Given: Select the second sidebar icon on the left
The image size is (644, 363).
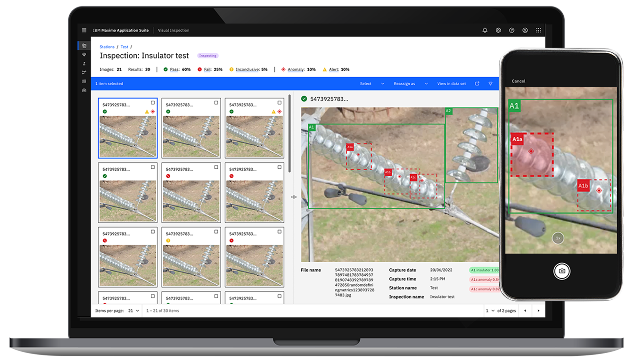Looking at the screenshot, I should pyautogui.click(x=84, y=54).
